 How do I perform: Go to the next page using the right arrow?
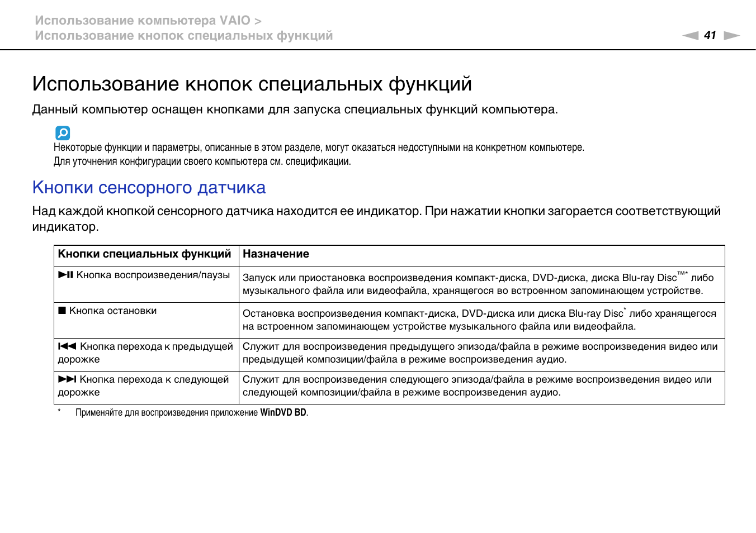pyautogui.click(x=731, y=36)
